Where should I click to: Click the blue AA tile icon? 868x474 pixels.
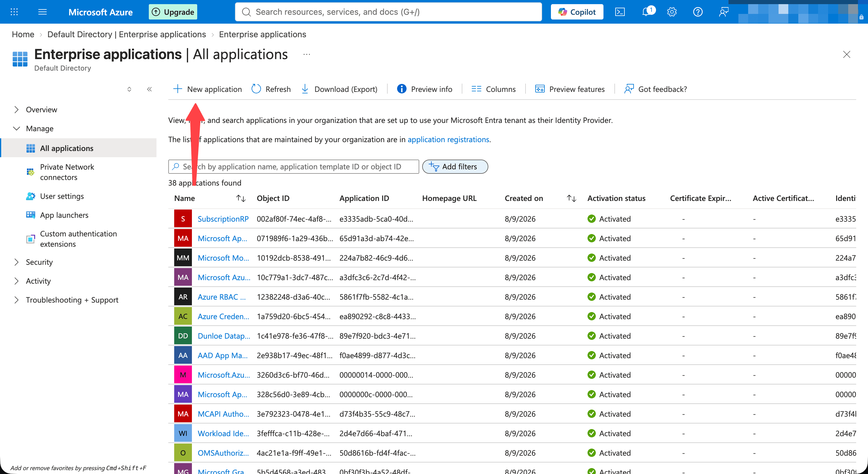[x=183, y=356]
